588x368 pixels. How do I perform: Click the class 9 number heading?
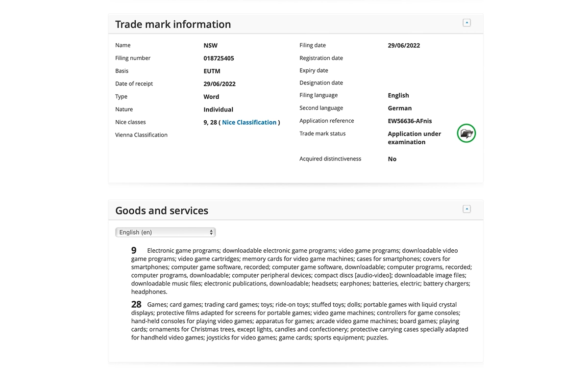tap(134, 250)
